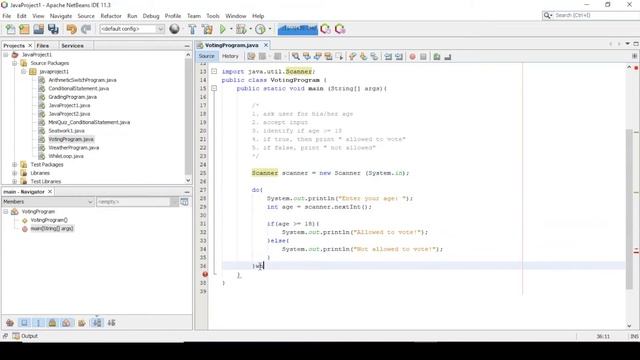Toggle Show Static Members filter in Navigator

point(38,323)
